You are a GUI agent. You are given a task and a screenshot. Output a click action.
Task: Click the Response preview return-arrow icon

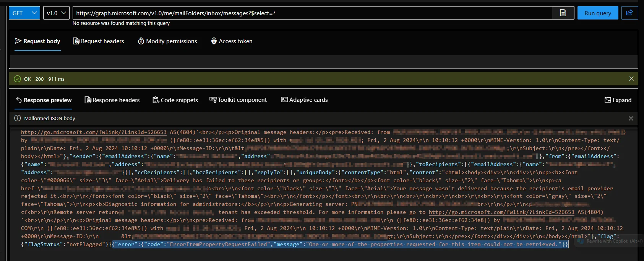pyautogui.click(x=19, y=100)
